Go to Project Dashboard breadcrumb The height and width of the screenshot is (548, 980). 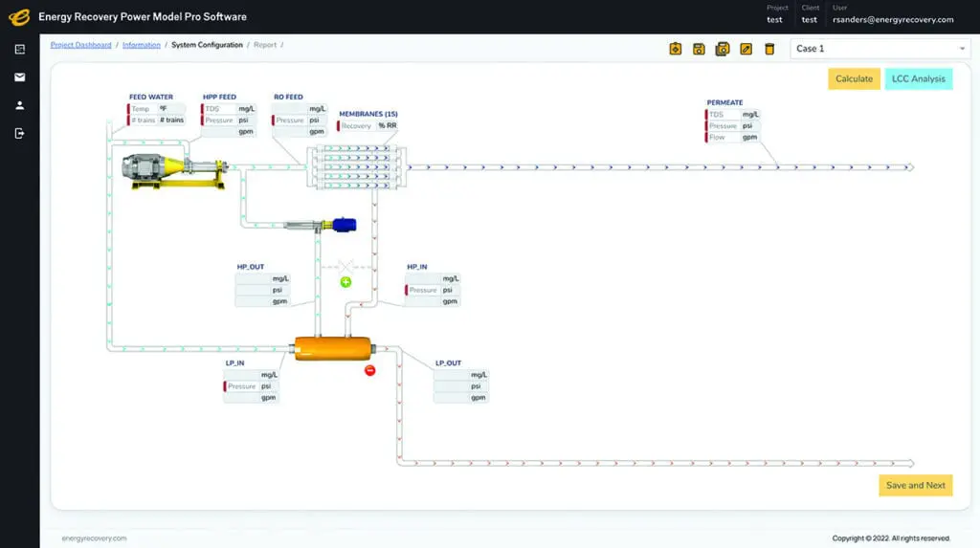click(80, 45)
